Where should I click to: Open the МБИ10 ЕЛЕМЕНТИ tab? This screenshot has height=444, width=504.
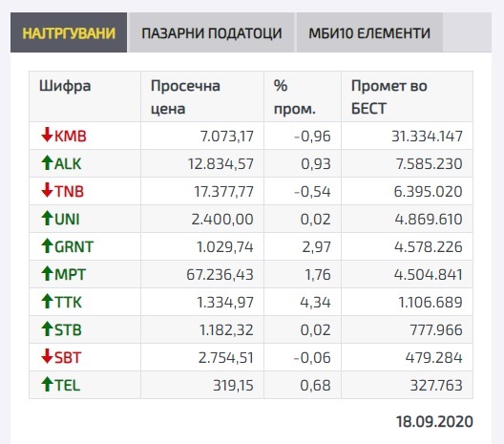point(369,32)
